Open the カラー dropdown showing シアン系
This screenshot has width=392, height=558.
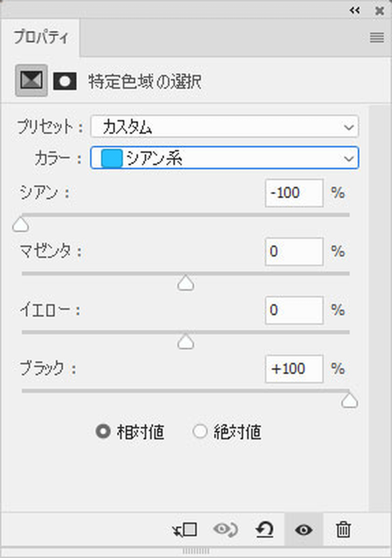(224, 158)
